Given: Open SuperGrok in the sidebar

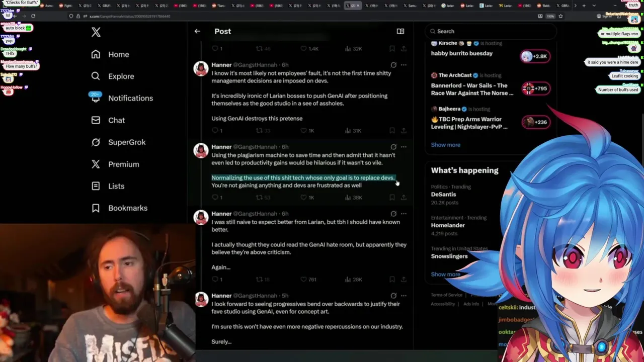Looking at the screenshot, I should click(x=118, y=142).
